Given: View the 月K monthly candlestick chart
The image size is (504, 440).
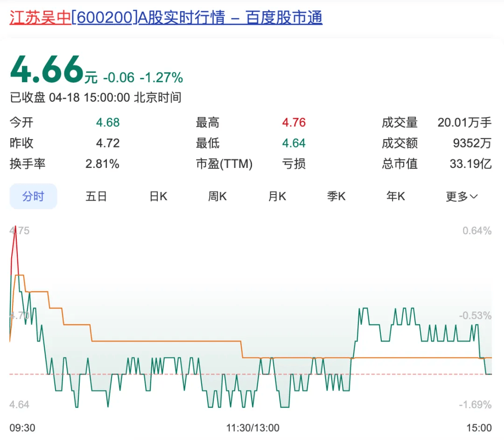Looking at the screenshot, I should [277, 196].
